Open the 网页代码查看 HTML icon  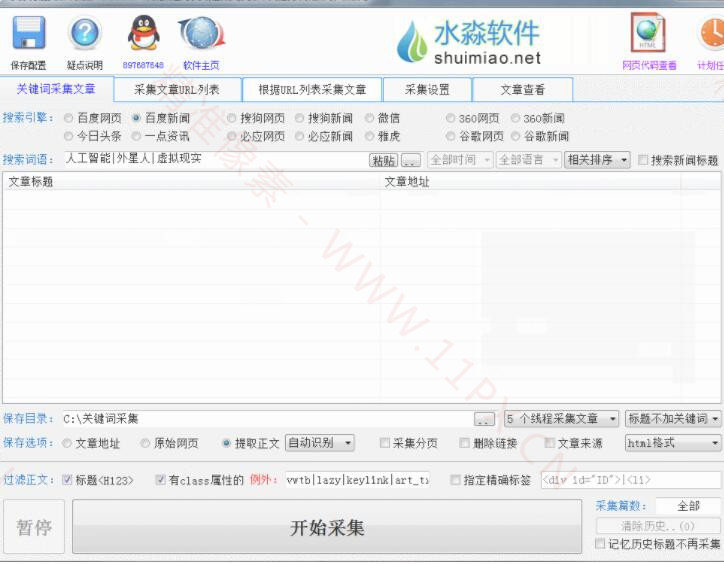point(648,35)
